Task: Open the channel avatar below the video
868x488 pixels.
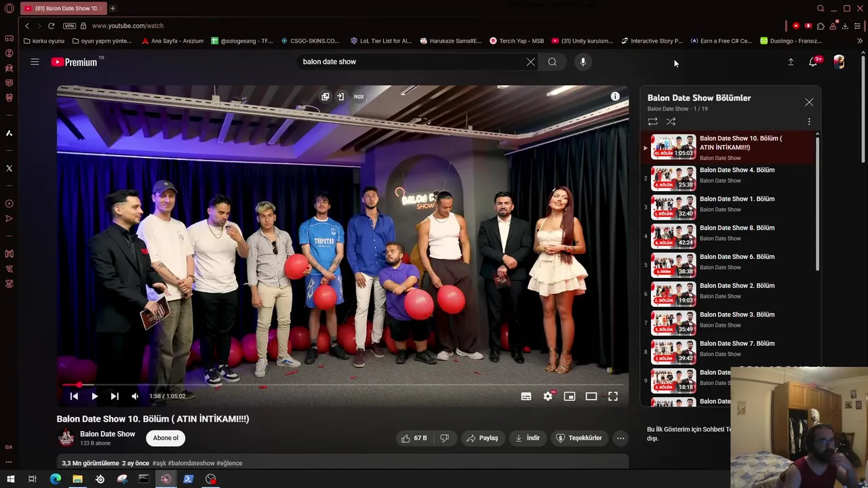Action: coord(66,438)
